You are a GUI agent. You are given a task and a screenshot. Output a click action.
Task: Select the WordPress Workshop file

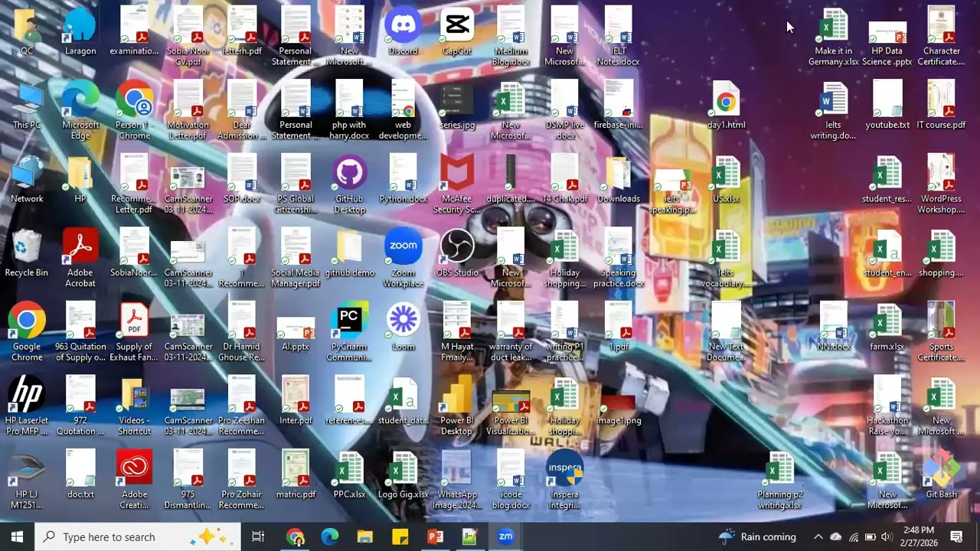tap(941, 184)
